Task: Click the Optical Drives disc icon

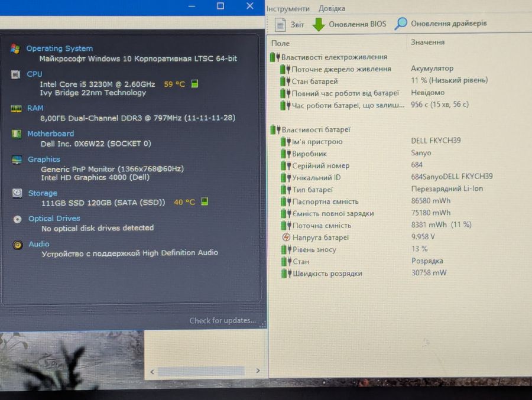Action: coord(17,219)
